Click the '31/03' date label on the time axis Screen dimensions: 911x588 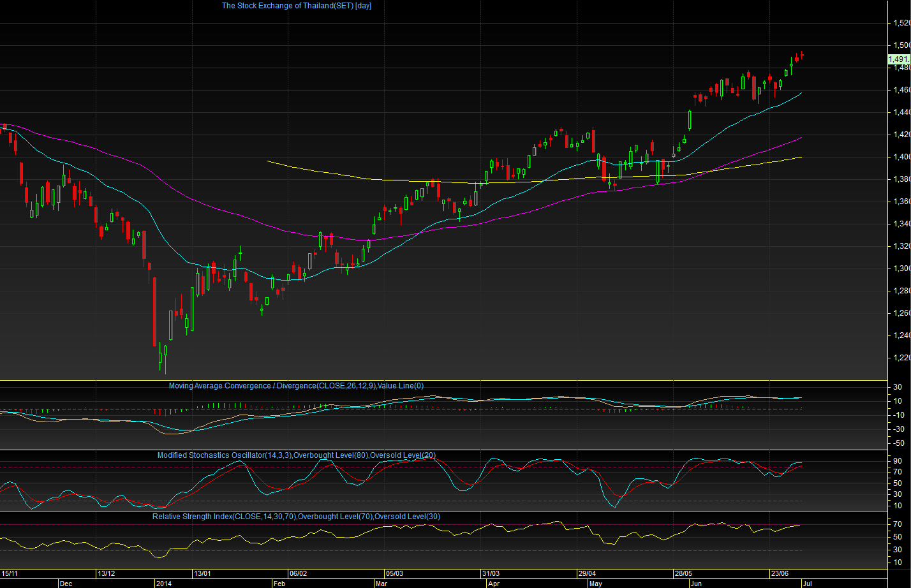coord(491,573)
